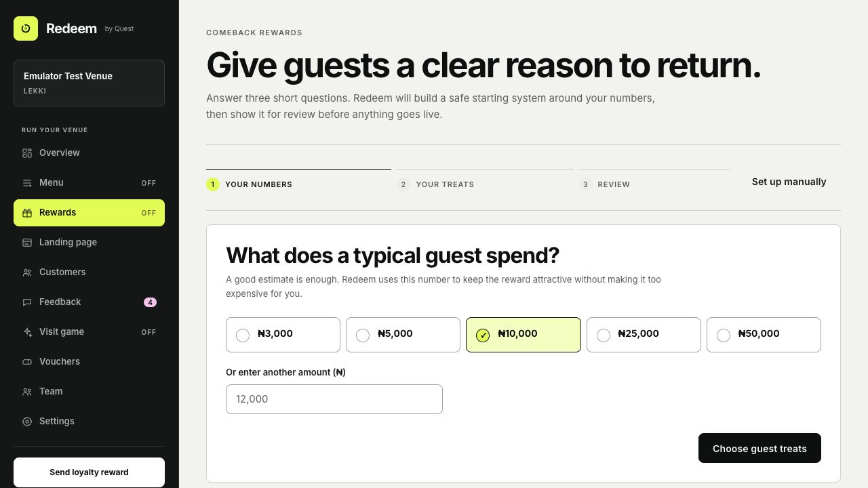Image resolution: width=868 pixels, height=488 pixels.
Task: Pick the ₦50,000 typical spend option
Action: 764,335
